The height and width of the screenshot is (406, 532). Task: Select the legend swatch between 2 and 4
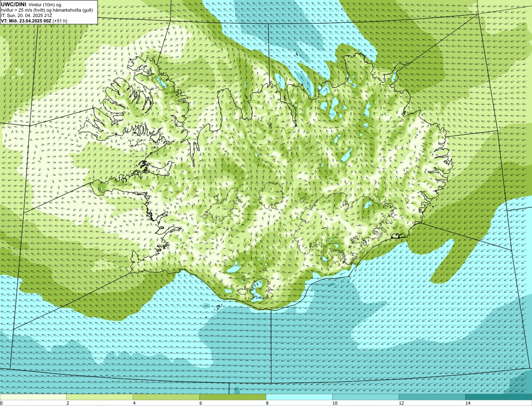(100, 397)
